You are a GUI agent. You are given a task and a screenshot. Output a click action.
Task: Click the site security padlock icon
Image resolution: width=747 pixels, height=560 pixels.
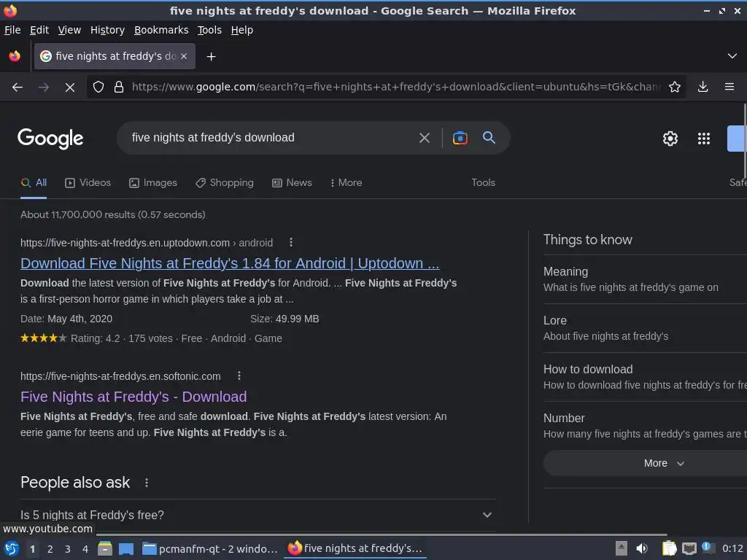click(119, 87)
